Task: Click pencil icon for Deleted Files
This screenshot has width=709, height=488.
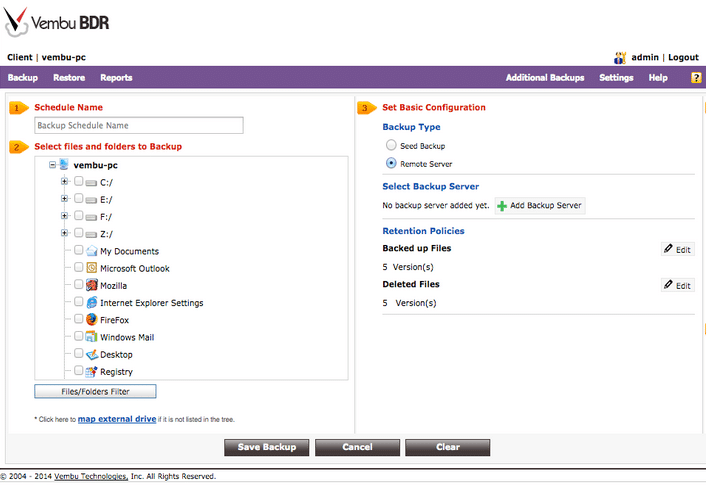Action: point(668,284)
